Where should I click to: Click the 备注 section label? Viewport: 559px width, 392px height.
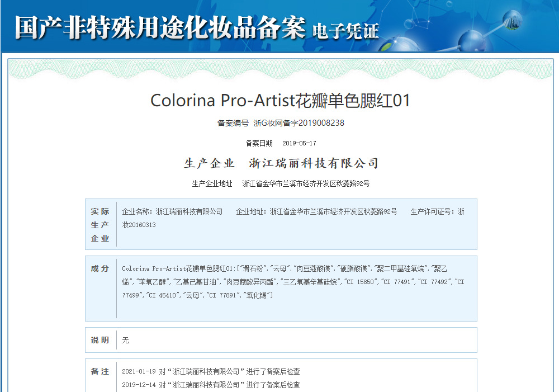coord(100,372)
